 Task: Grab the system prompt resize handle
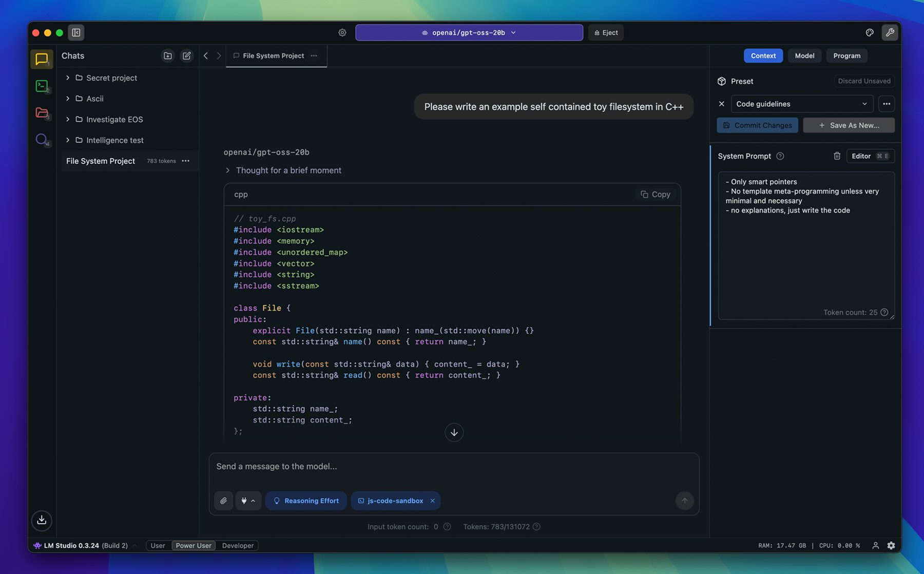coord(892,317)
